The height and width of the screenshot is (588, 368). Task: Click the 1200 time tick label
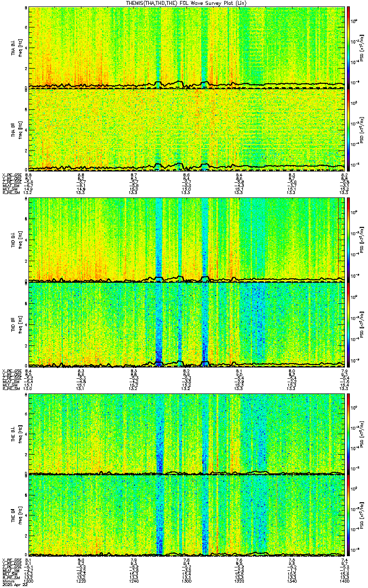[x=28, y=582]
